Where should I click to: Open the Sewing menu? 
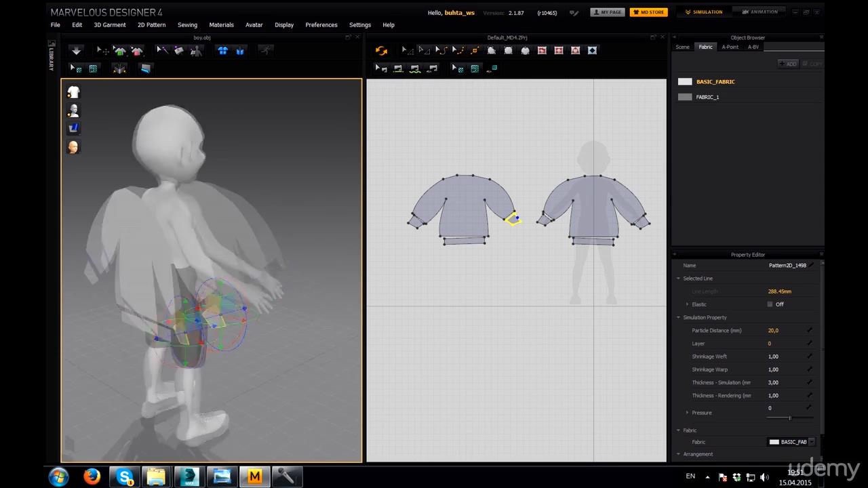click(187, 25)
